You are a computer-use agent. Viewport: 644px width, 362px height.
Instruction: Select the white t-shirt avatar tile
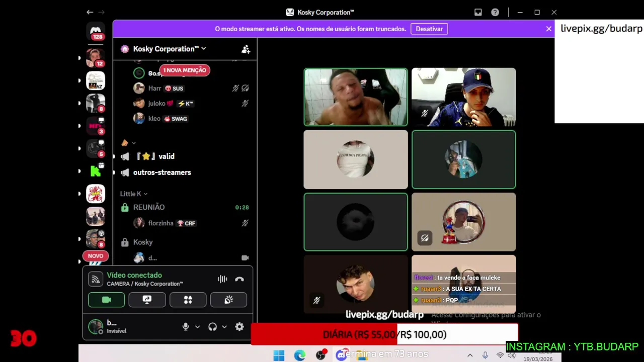click(356, 159)
